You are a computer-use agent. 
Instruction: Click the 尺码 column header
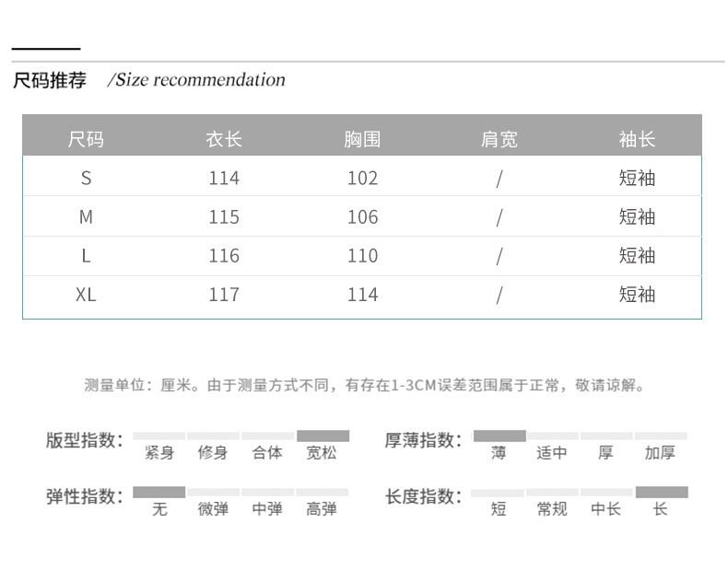(x=86, y=139)
